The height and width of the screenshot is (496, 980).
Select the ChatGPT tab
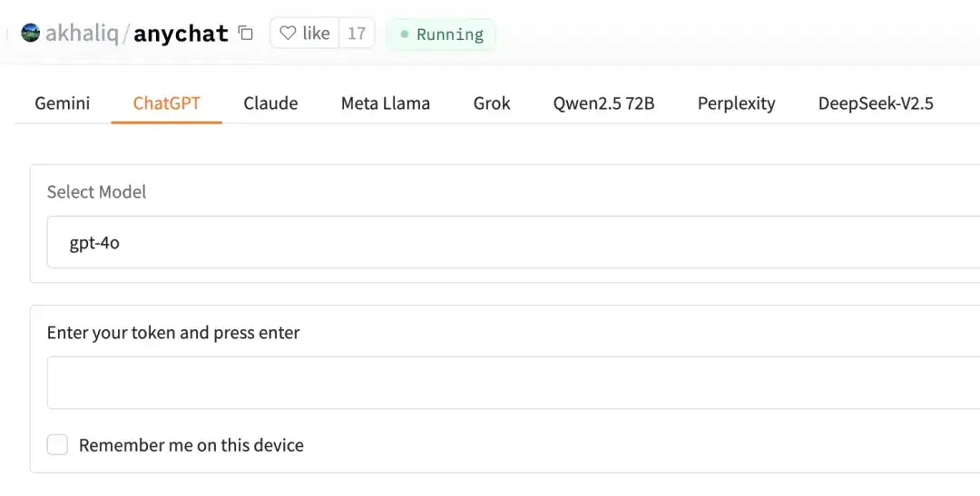(x=166, y=103)
